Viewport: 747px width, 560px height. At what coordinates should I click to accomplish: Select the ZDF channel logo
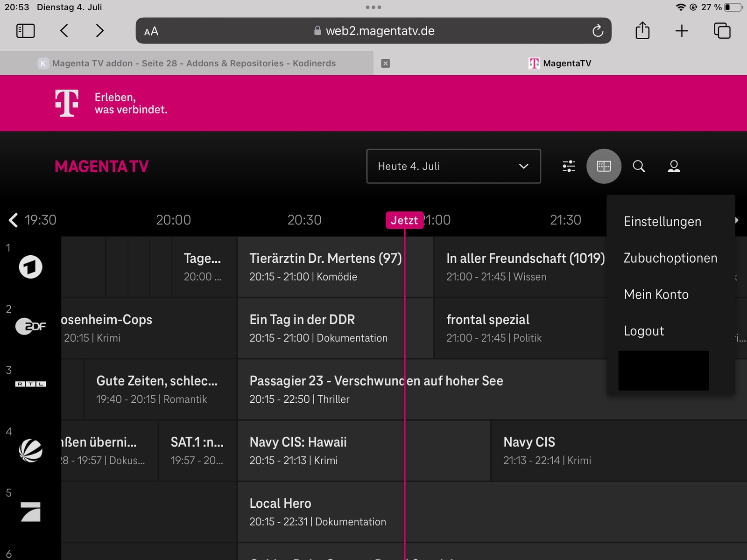click(30, 326)
